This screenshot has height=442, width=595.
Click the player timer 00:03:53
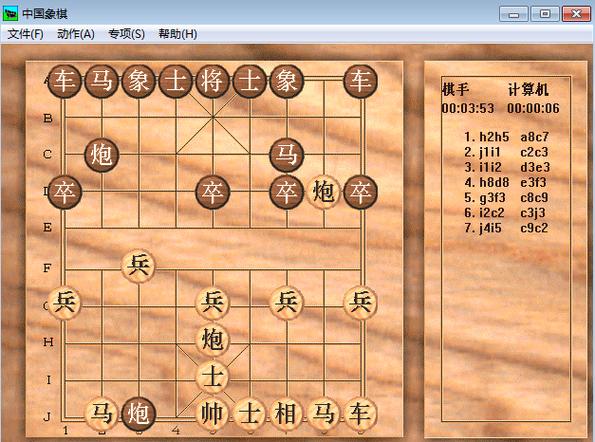point(468,109)
